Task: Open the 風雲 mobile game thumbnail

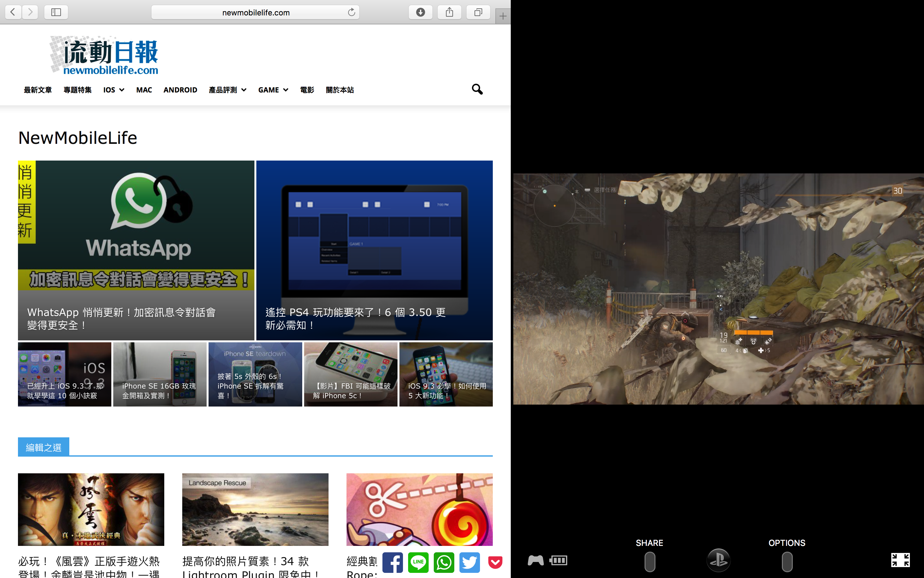Action: pos(91,509)
